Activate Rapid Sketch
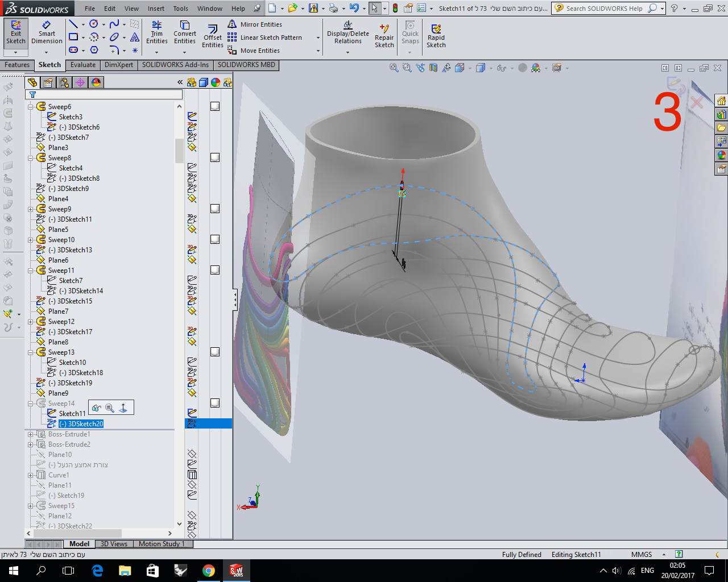Image resolution: width=728 pixels, height=582 pixels. tap(436, 36)
